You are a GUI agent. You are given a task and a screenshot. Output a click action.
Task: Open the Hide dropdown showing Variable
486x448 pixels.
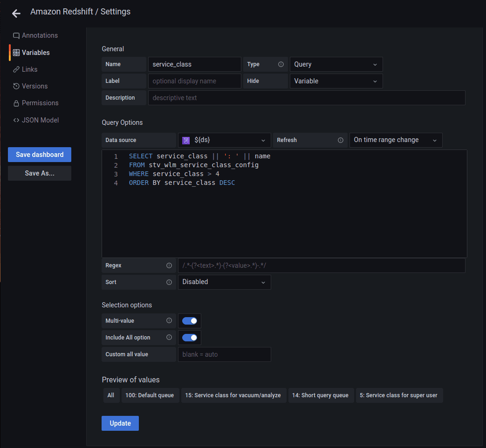click(336, 81)
